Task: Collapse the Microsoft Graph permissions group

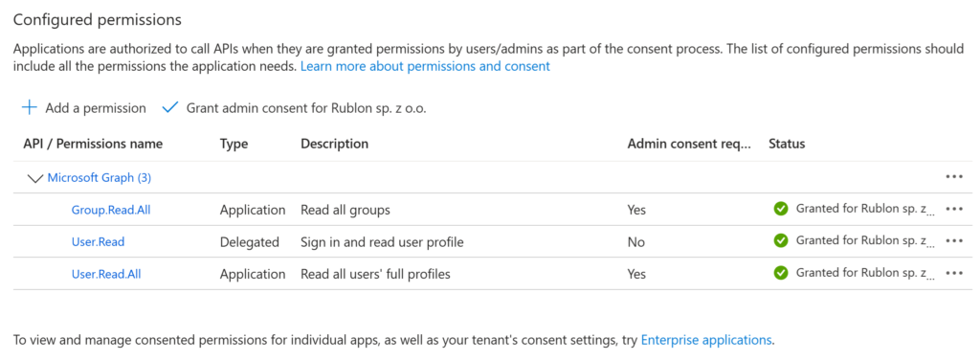Action: pos(35,178)
